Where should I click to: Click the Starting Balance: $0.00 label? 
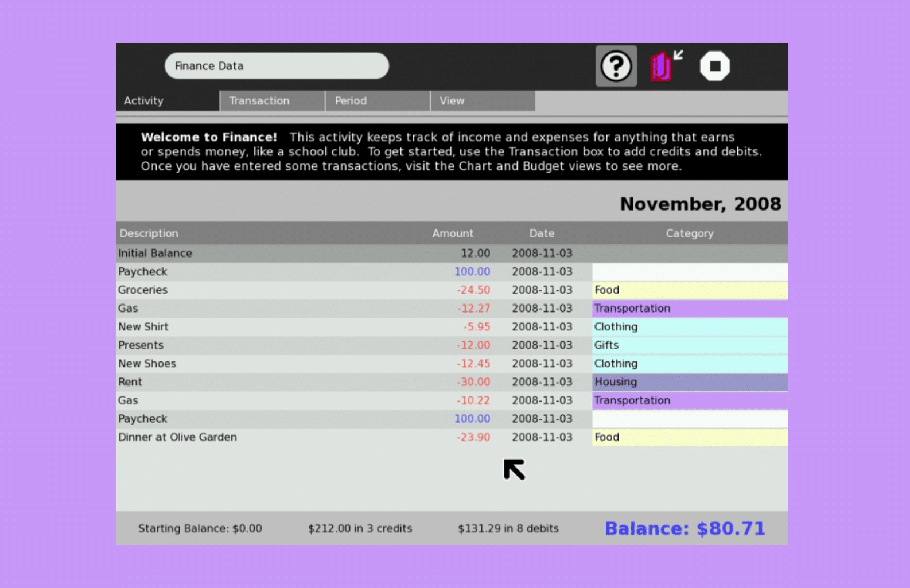[x=200, y=528]
